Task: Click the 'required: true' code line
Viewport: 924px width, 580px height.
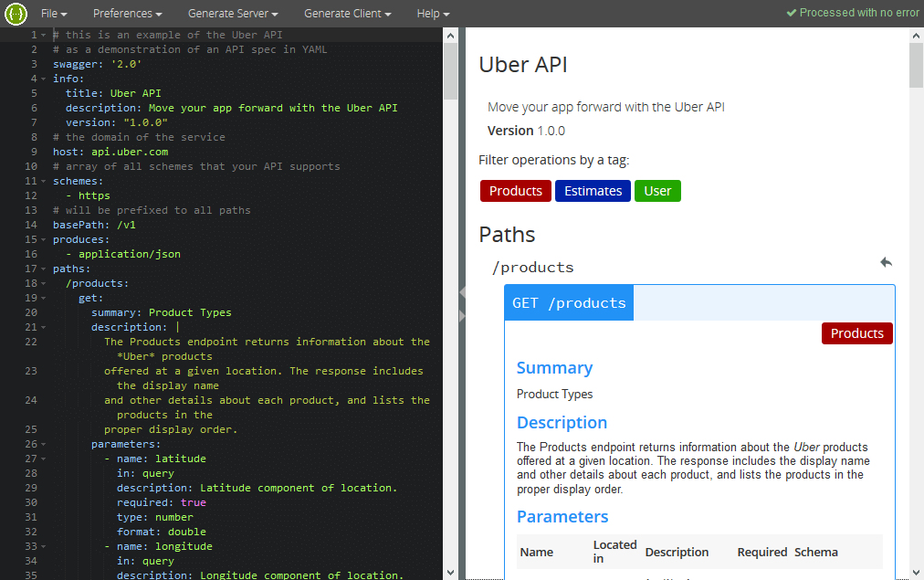Action: click(162, 502)
